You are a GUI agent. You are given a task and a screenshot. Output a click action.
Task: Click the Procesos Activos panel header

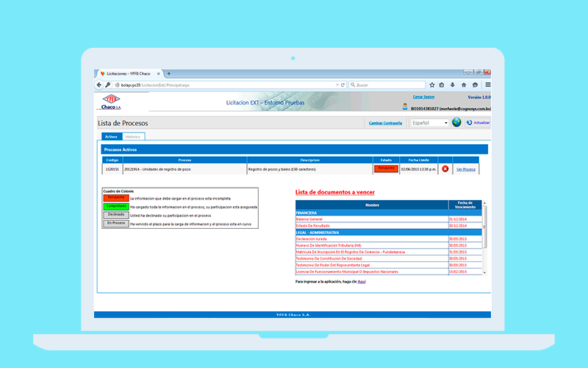coord(295,149)
